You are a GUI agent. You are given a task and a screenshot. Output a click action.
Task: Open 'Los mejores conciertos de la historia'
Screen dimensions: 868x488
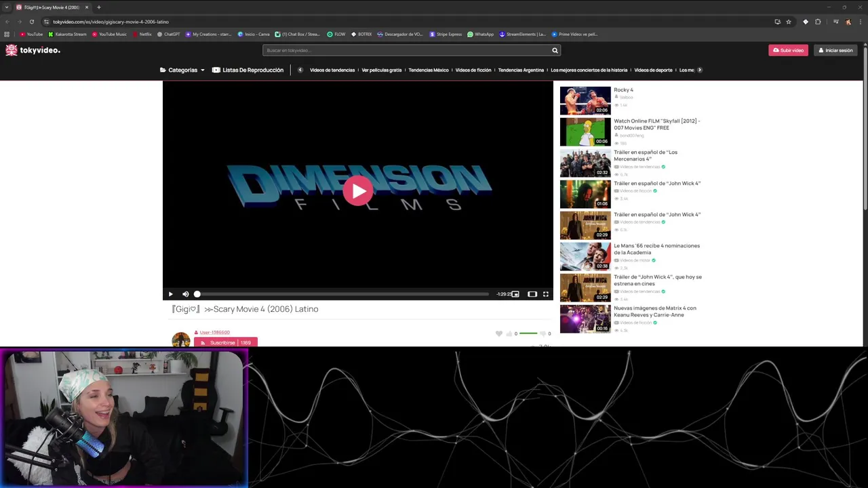(589, 70)
